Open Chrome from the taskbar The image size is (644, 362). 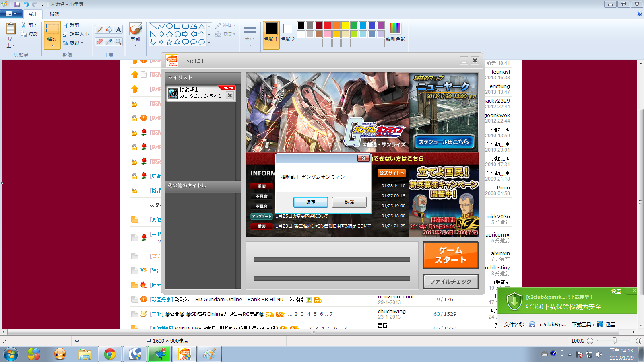(x=109, y=354)
